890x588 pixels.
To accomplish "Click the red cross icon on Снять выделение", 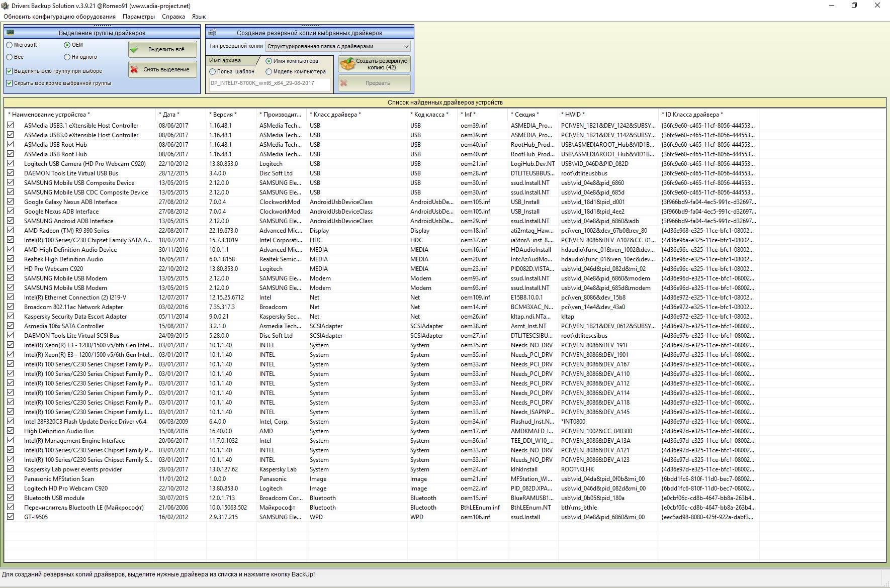I will click(x=134, y=69).
